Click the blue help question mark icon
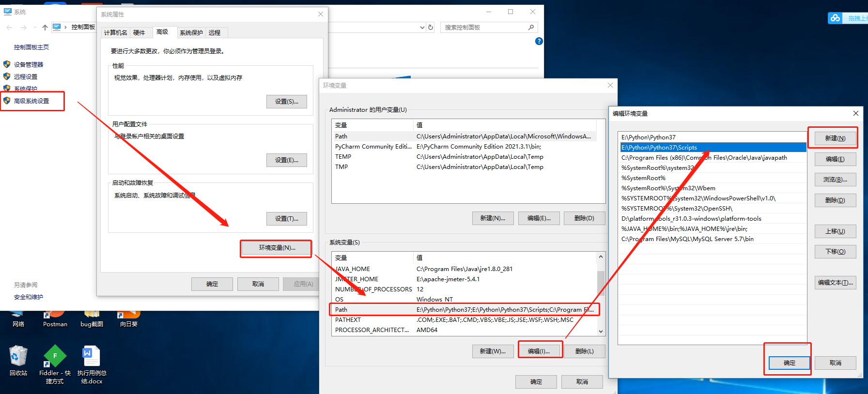Image resolution: width=868 pixels, height=394 pixels. (x=539, y=42)
